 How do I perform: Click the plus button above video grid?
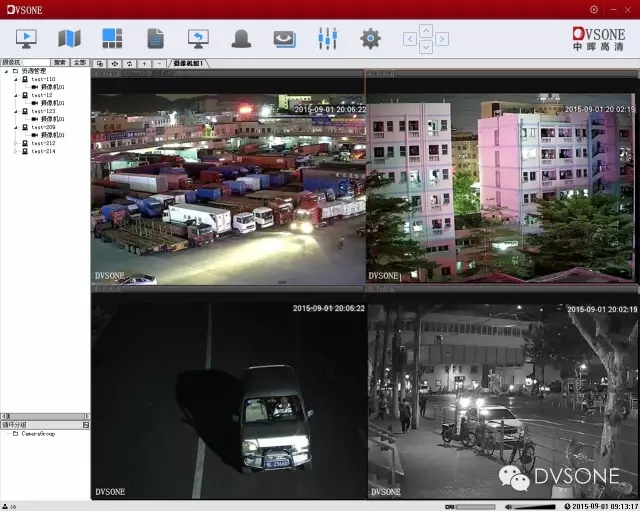145,63
